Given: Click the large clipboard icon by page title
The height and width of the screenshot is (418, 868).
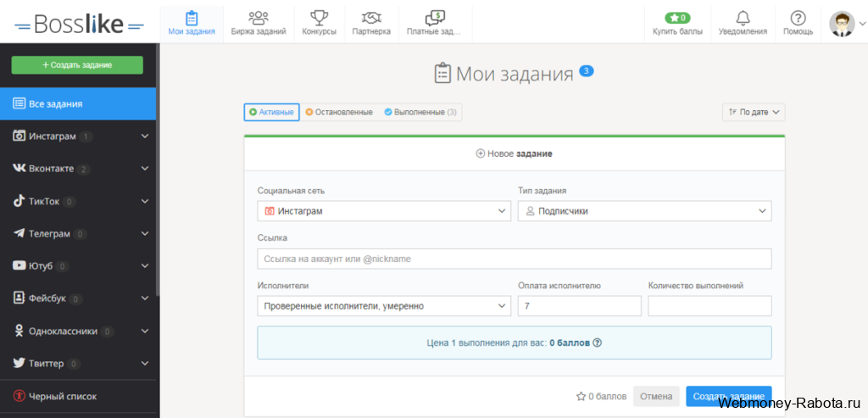Looking at the screenshot, I should [442, 74].
